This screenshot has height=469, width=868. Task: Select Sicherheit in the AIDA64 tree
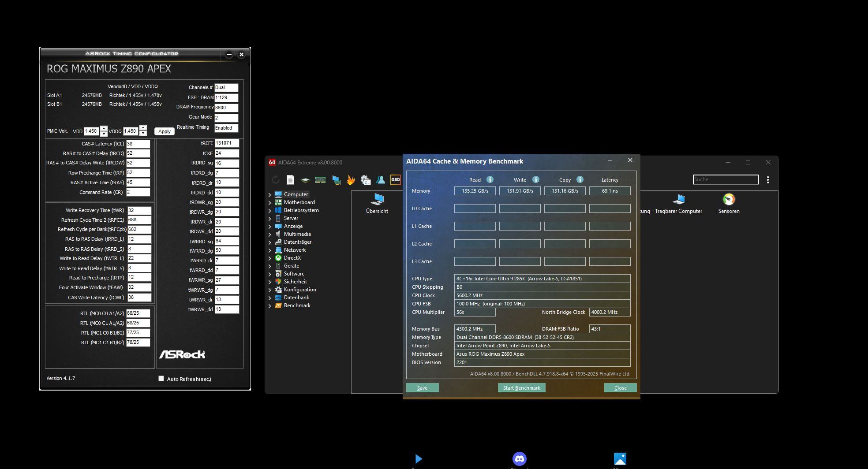click(296, 282)
